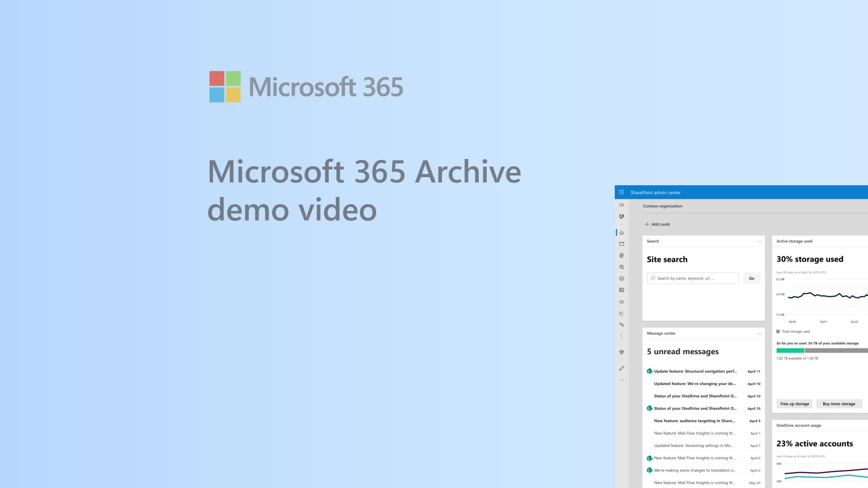Image resolution: width=868 pixels, height=488 pixels.
Task: Click SharePoint admin center title
Action: [656, 192]
